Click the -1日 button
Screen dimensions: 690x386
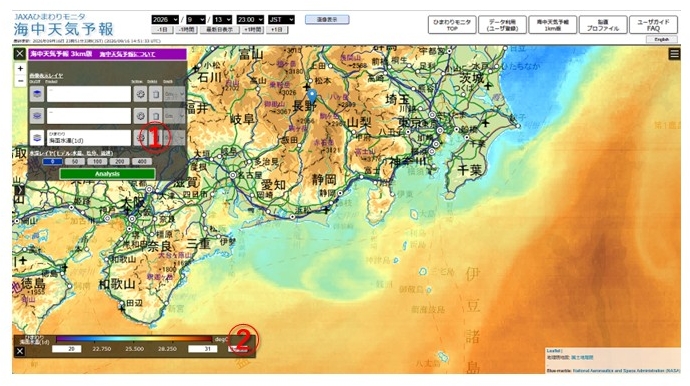point(162,30)
